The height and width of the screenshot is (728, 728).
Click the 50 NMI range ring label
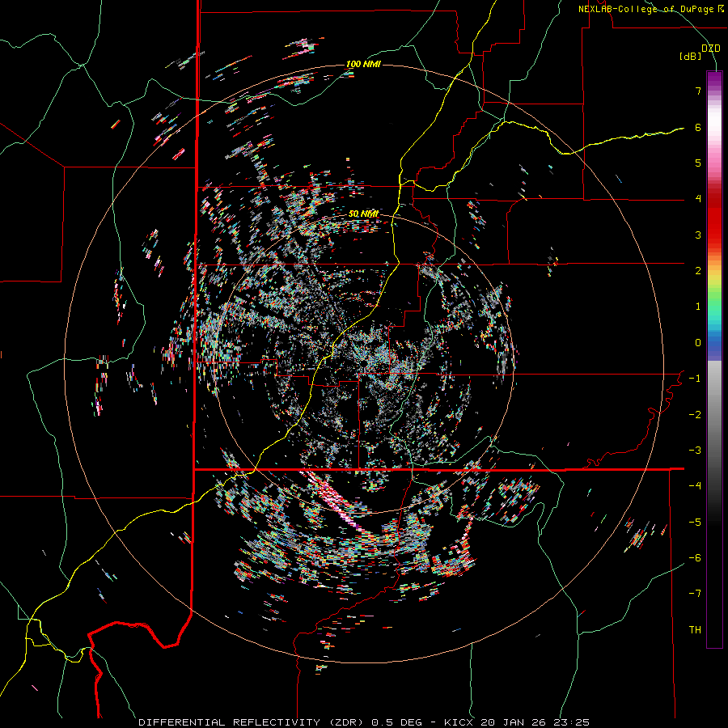pyautogui.click(x=363, y=214)
